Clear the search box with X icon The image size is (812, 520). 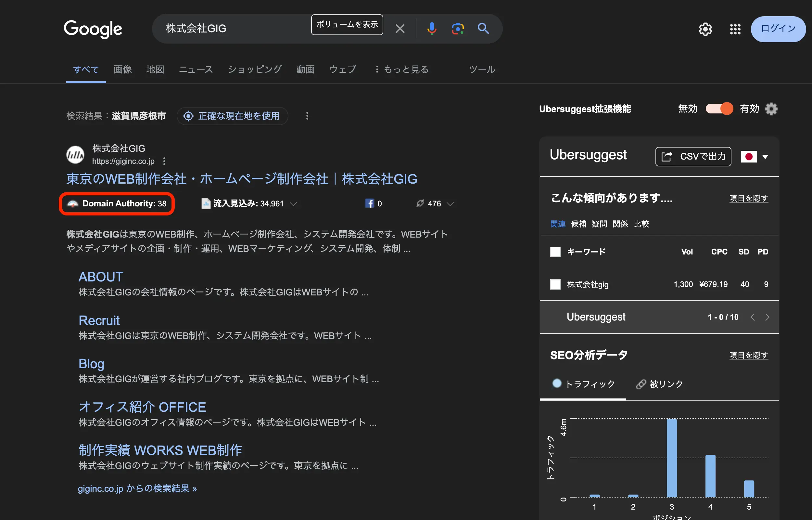point(400,29)
